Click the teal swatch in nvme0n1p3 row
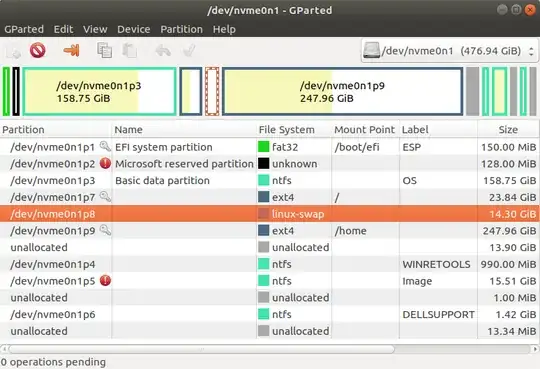Image resolution: width=540 pixels, height=369 pixels. [x=263, y=180]
